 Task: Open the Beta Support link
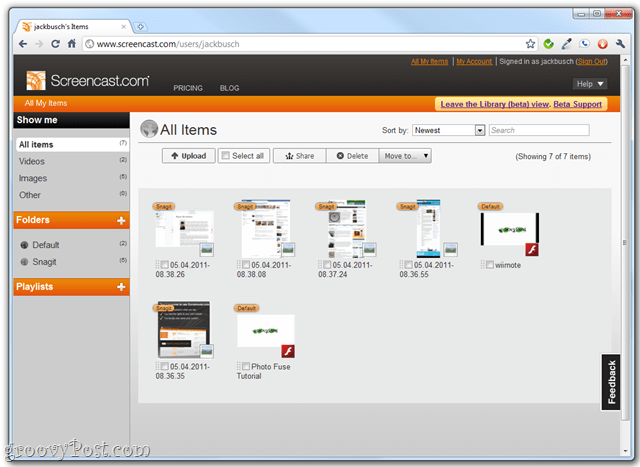578,104
